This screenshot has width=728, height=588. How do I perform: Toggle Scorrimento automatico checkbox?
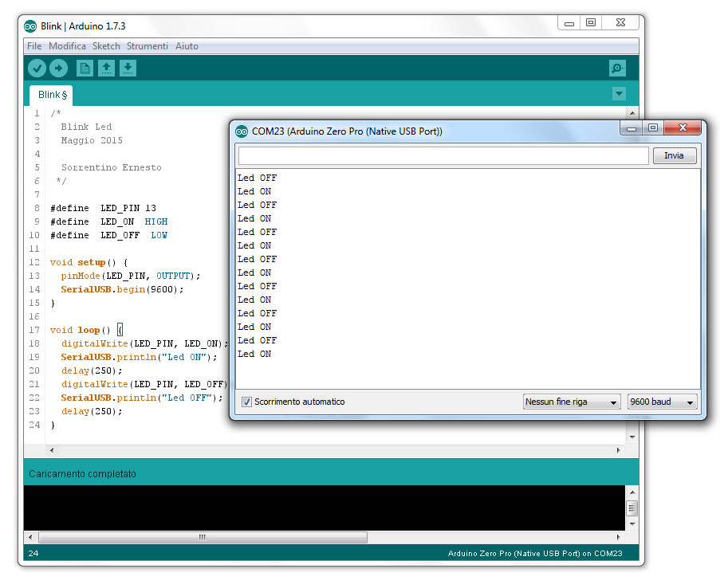click(246, 402)
